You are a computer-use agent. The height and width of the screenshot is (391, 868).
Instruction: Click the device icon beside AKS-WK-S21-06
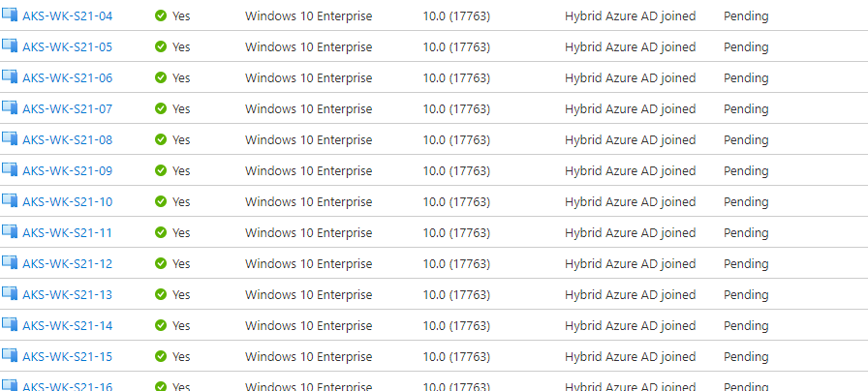coord(10,77)
